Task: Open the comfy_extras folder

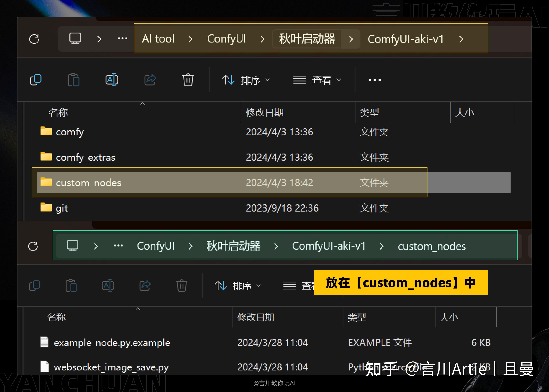Action: pyautogui.click(x=85, y=157)
